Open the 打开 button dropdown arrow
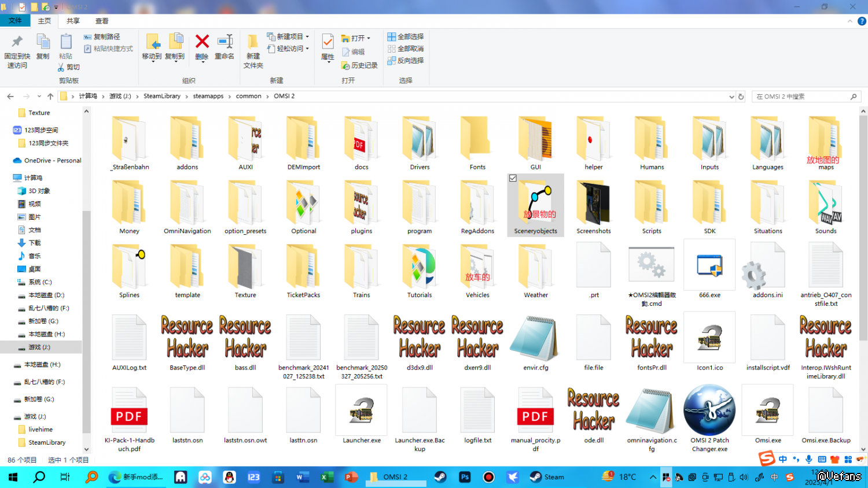 point(369,38)
